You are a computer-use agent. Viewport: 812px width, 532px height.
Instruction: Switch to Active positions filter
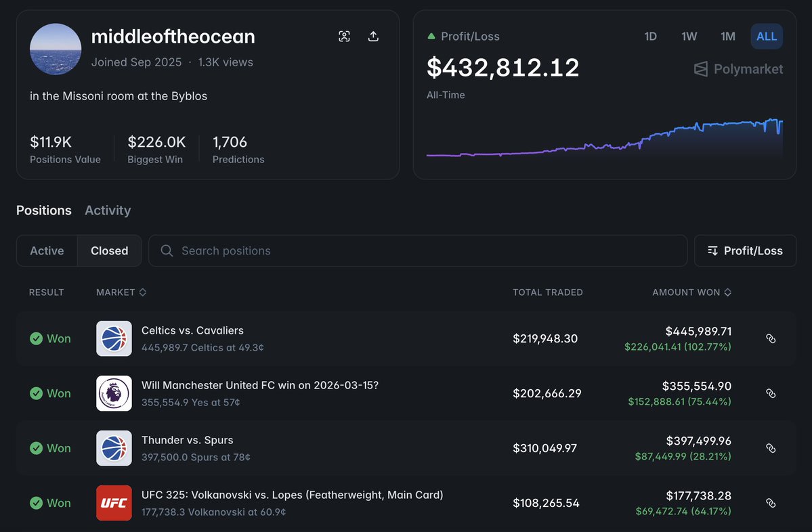click(47, 251)
